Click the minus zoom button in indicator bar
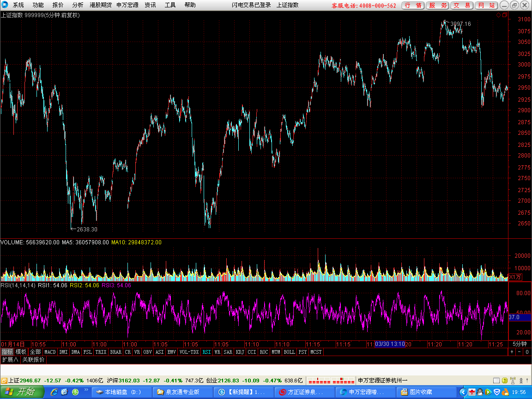The height and width of the screenshot is (399, 532). (x=519, y=352)
